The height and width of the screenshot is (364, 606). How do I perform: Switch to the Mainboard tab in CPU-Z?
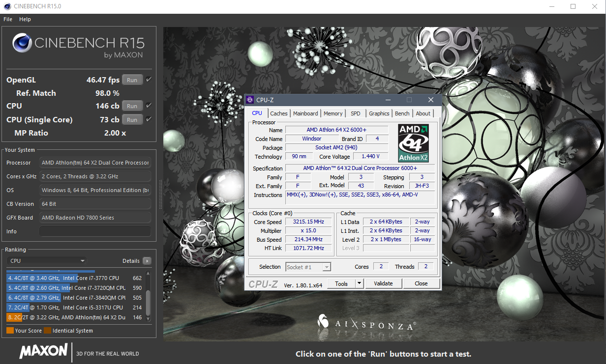click(x=305, y=113)
